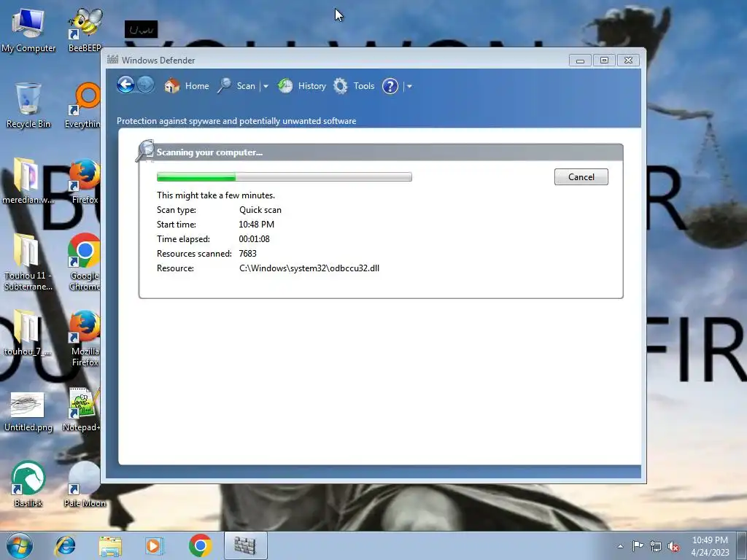Open Action Center flag icon
The height and width of the screenshot is (560, 747).
pyautogui.click(x=638, y=546)
